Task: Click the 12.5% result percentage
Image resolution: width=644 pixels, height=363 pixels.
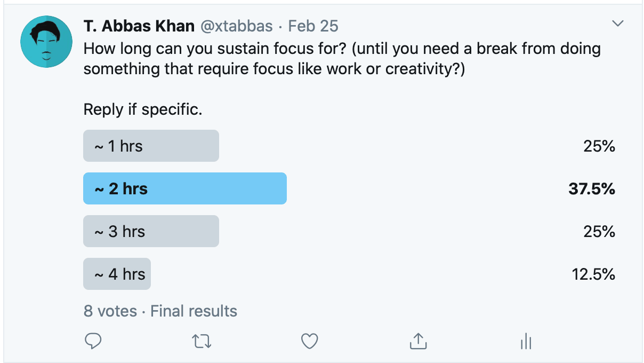Action: click(x=593, y=274)
